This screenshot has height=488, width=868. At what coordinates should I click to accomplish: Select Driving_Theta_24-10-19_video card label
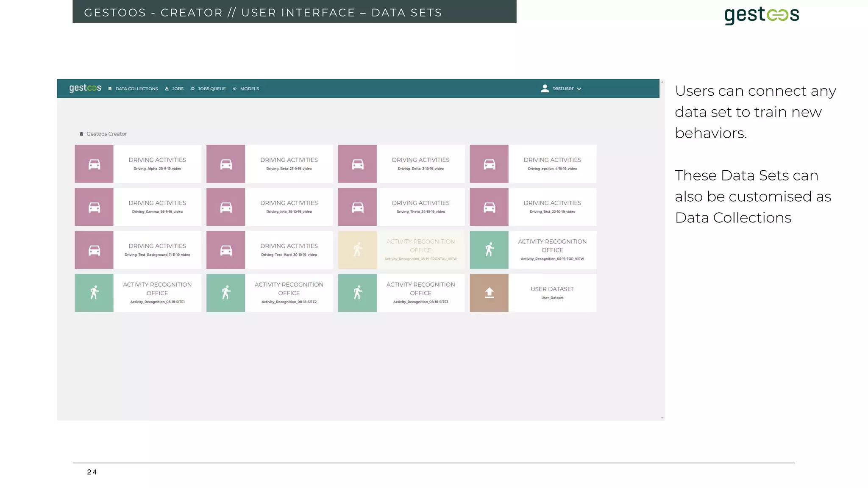click(x=421, y=212)
